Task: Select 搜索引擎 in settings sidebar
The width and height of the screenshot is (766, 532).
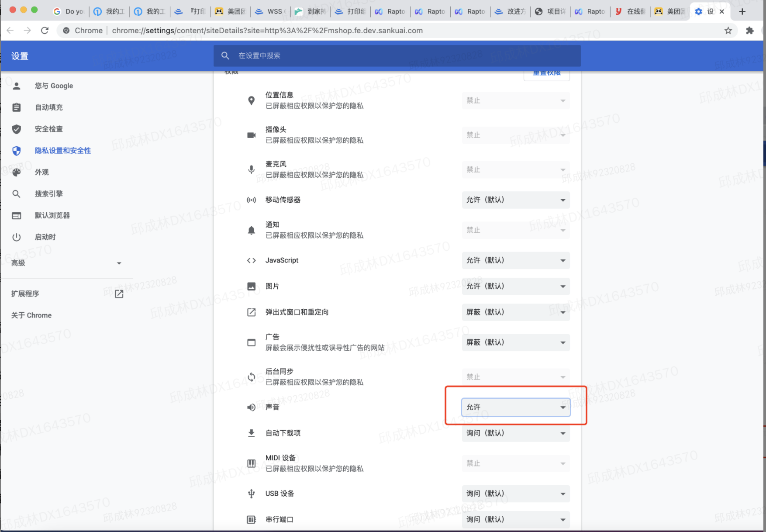Action: tap(49, 194)
